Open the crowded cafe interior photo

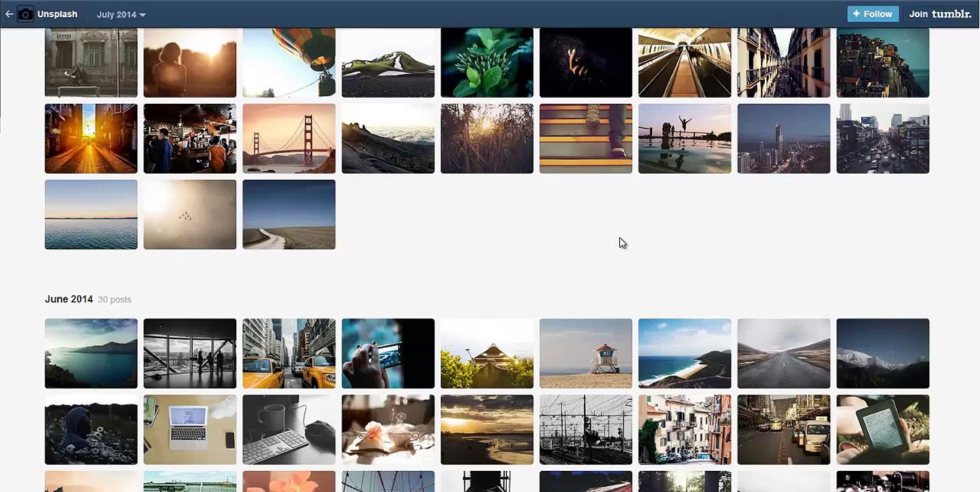pos(190,139)
